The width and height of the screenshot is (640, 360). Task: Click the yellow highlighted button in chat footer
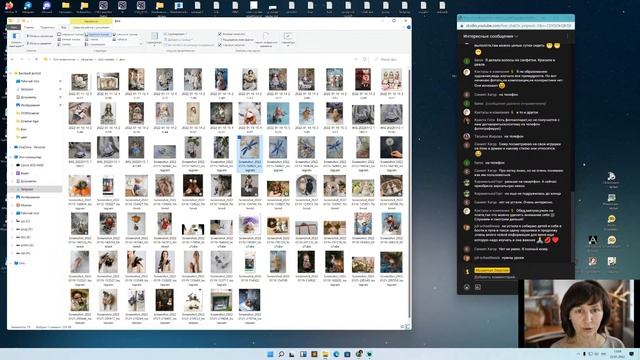point(492,270)
